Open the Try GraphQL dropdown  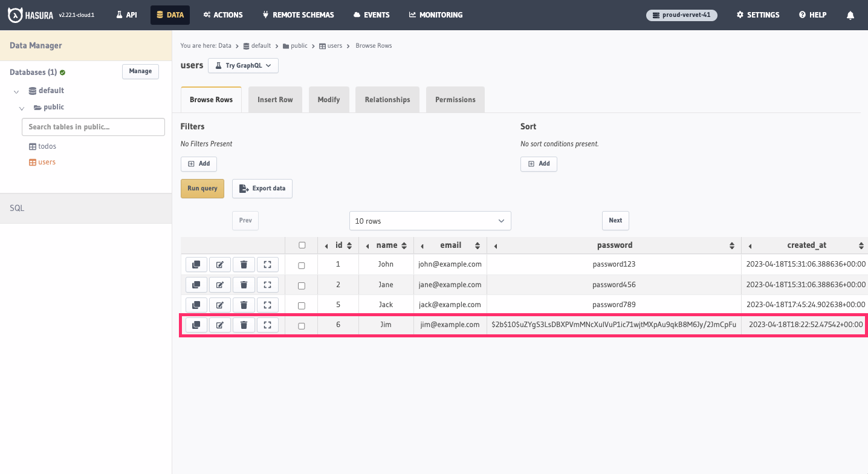[x=243, y=65]
